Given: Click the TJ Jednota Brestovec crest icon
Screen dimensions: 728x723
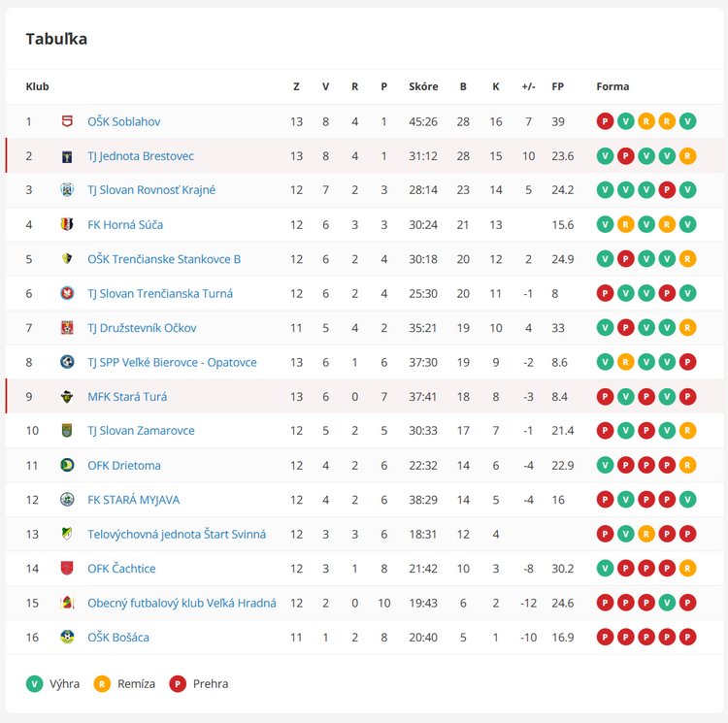Looking at the screenshot, I should (x=67, y=156).
